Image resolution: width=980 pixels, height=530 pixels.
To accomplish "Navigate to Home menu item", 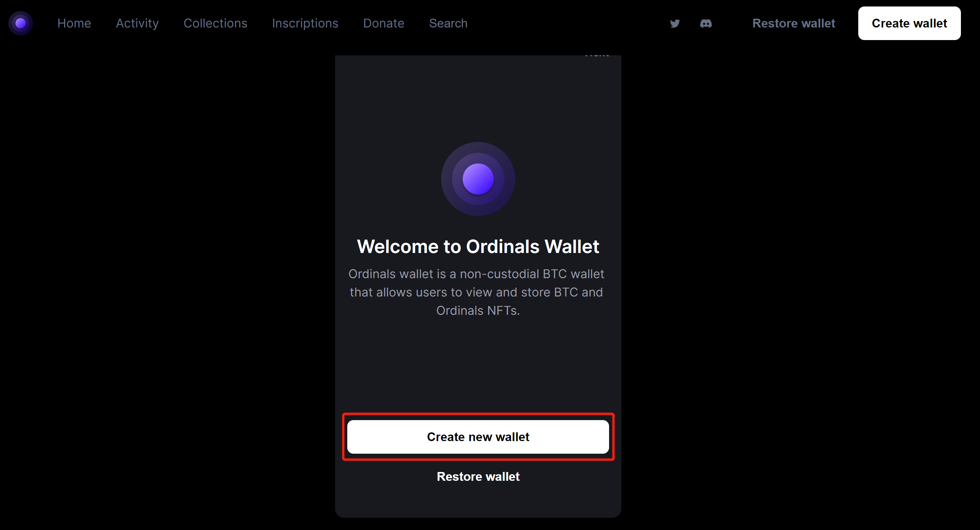I will [74, 24].
